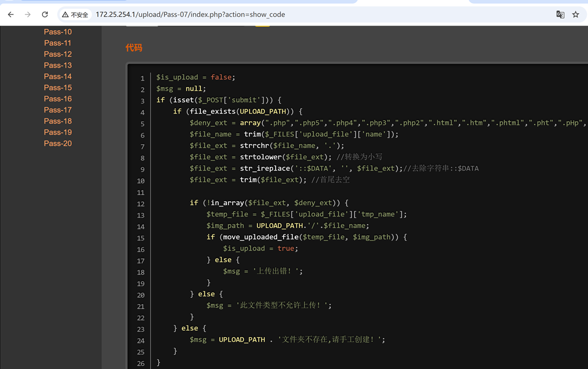Click the '此文件类型不允许上传！' line
Image resolution: width=588 pixels, height=369 pixels.
pos(269,305)
